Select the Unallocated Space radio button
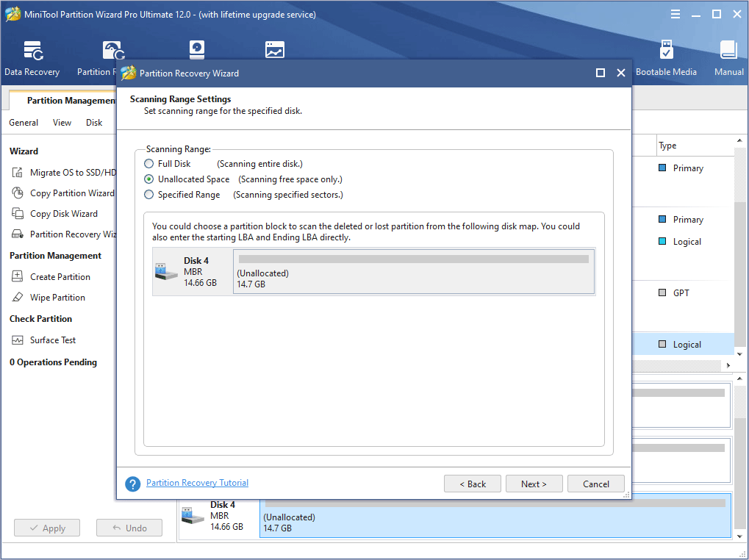Screen dimensions: 749x560 click(149, 179)
